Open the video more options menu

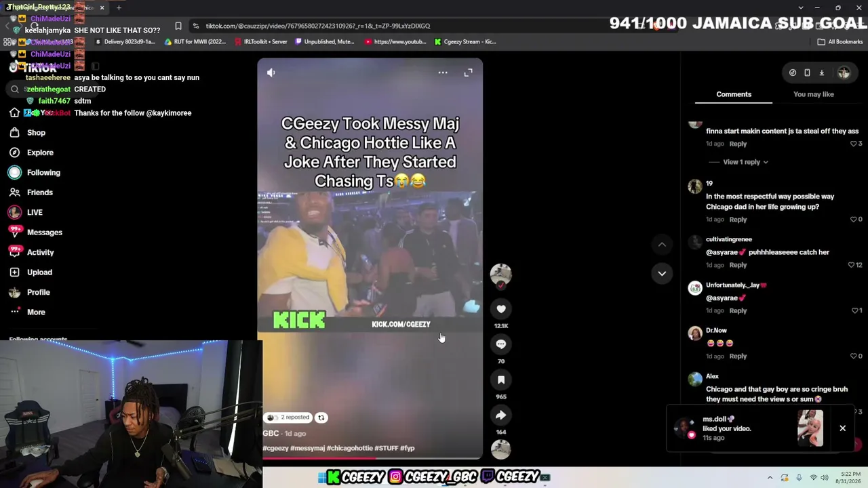click(x=443, y=73)
